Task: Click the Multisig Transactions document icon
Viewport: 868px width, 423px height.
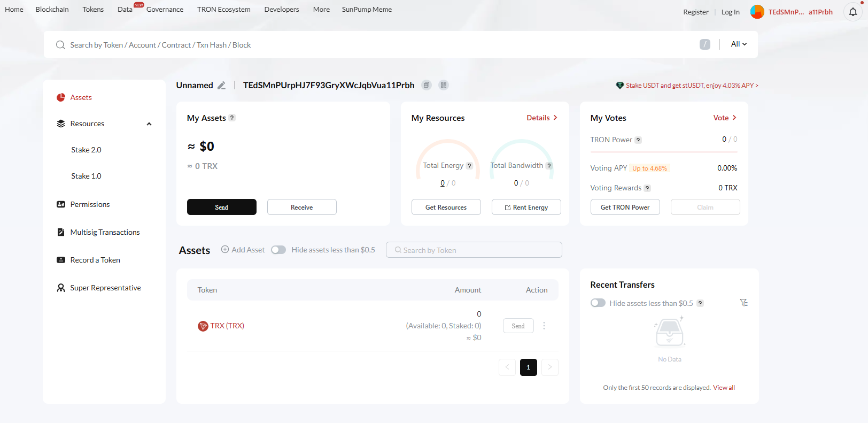Action: point(61,232)
